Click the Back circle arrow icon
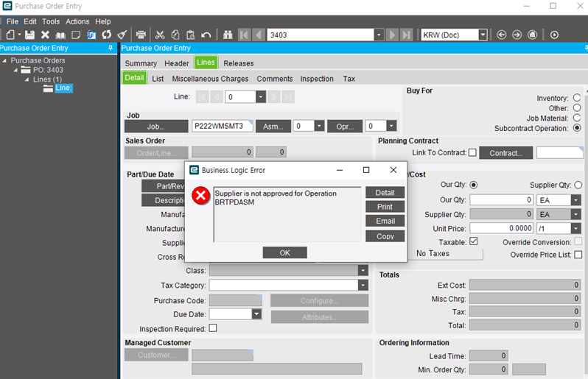The width and height of the screenshot is (588, 379). [501, 35]
